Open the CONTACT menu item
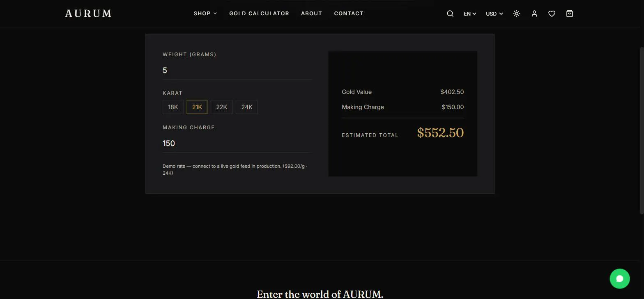The height and width of the screenshot is (299, 644). click(349, 14)
